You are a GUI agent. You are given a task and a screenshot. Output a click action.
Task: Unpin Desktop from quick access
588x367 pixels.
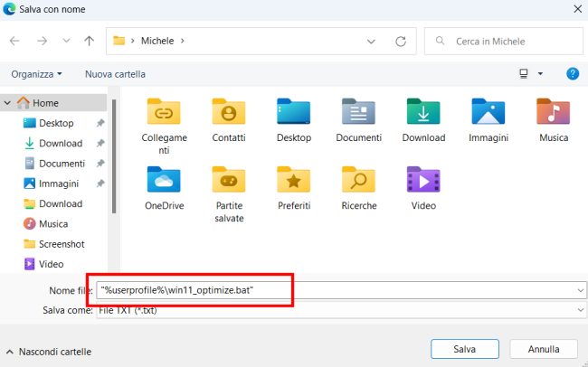tap(100, 123)
